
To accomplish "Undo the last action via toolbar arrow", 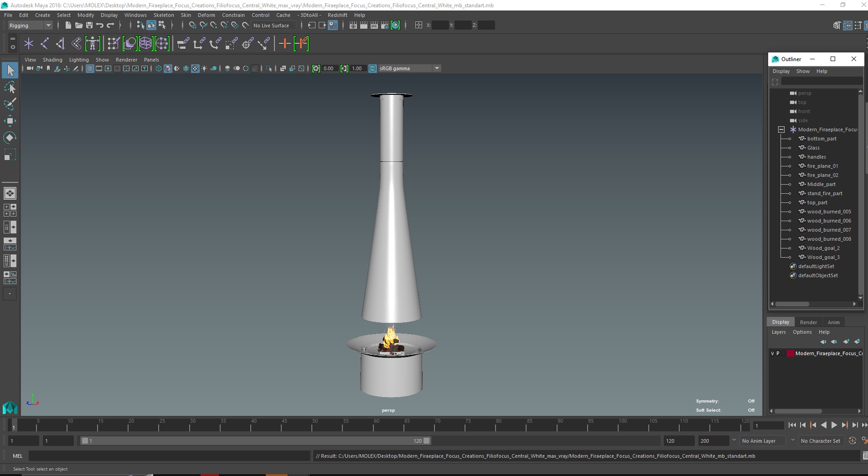I will (x=100, y=26).
